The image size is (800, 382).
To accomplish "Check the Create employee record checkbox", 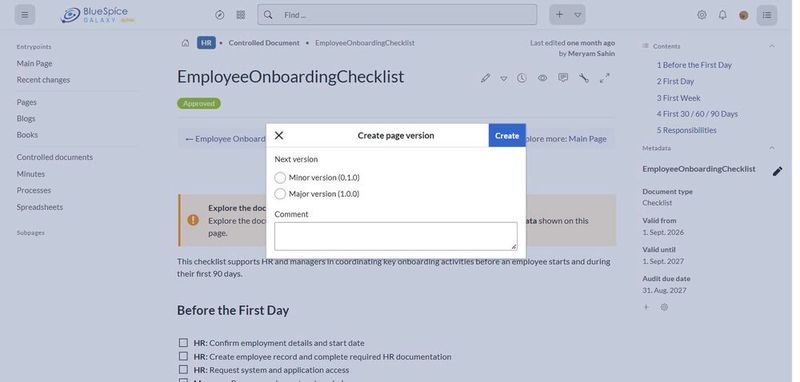I will pyautogui.click(x=183, y=356).
